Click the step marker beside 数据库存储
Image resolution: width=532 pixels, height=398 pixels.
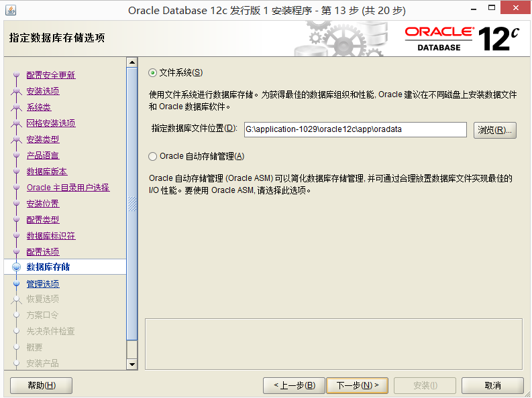(16, 267)
